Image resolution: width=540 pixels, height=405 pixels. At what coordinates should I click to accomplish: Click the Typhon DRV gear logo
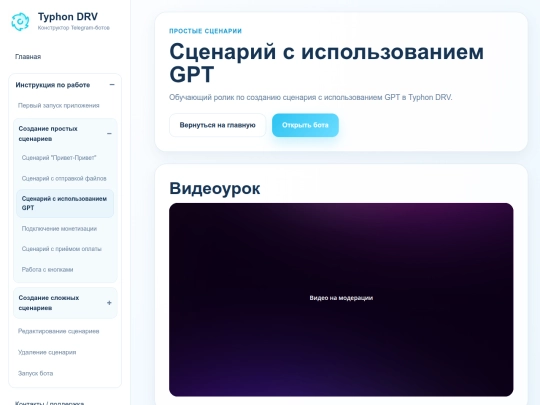tap(20, 21)
